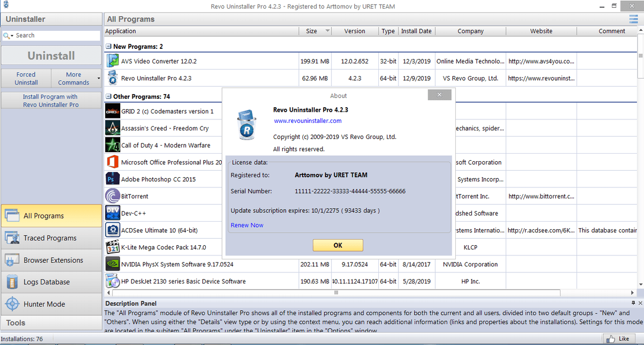
Task: Sort by the Install Date column header
Action: 416,31
